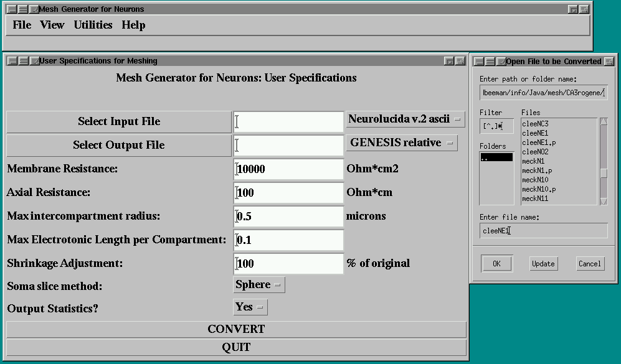
Task: Open the Output Statistics Yes dropdown
Action: click(250, 307)
